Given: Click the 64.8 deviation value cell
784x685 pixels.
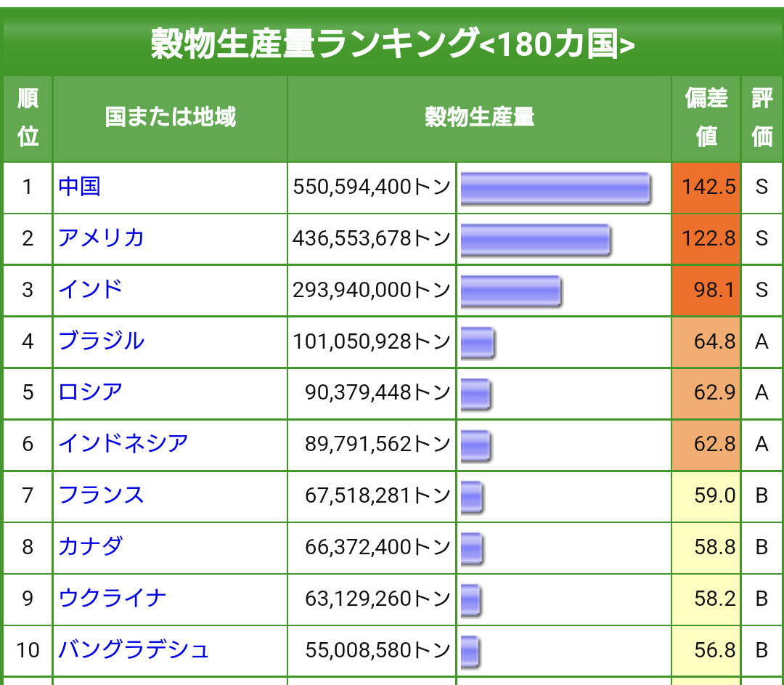Looking at the screenshot, I should 706,341.
